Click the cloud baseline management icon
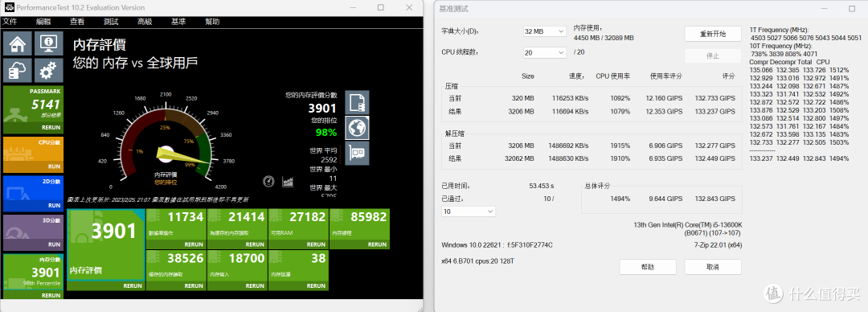Image resolution: width=868 pixels, height=312 pixels. pyautogui.click(x=17, y=71)
